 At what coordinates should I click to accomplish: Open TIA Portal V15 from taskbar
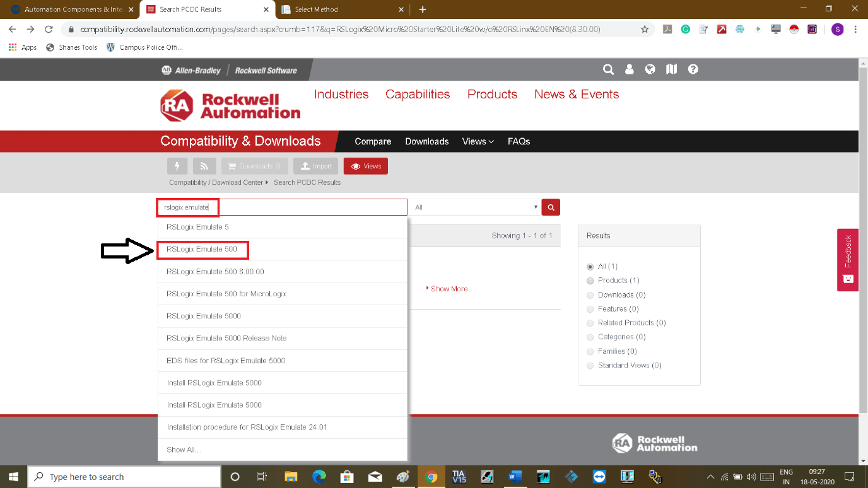coord(459,477)
